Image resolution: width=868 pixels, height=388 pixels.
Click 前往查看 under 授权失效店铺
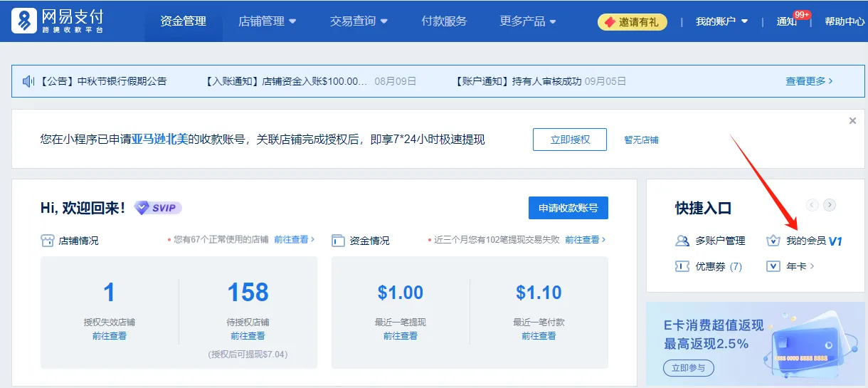pos(109,336)
